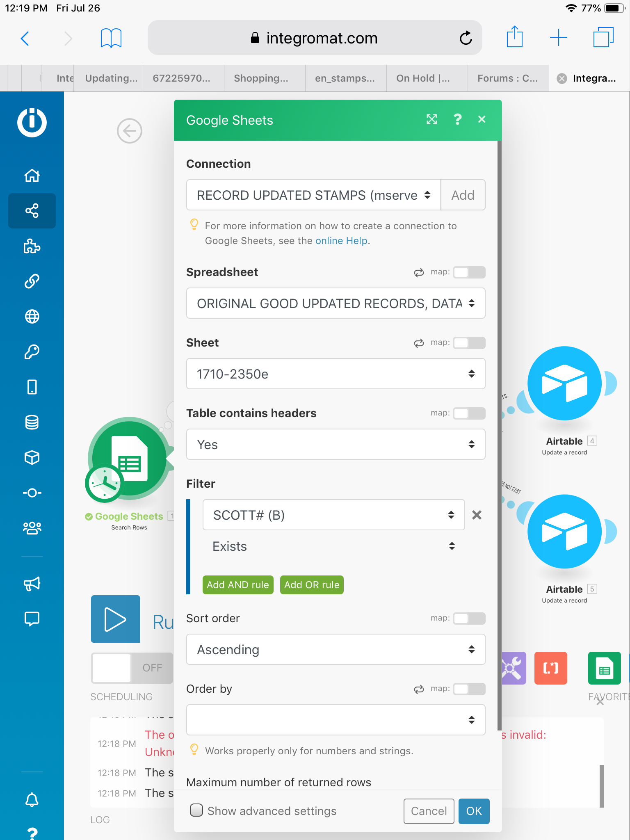Reload the page in Safari
The image size is (630, 840).
coord(466,38)
